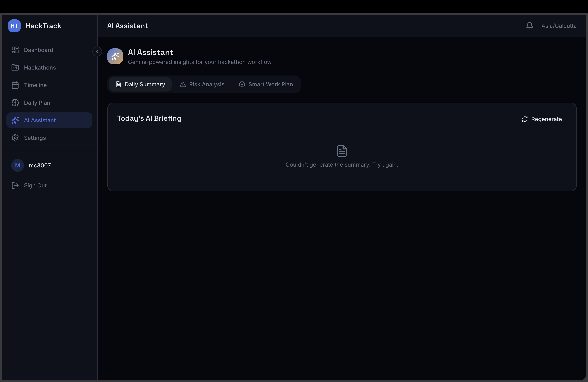Screen dimensions: 588x382
Task: Click the Dashboard grid icon
Action: pos(15,50)
